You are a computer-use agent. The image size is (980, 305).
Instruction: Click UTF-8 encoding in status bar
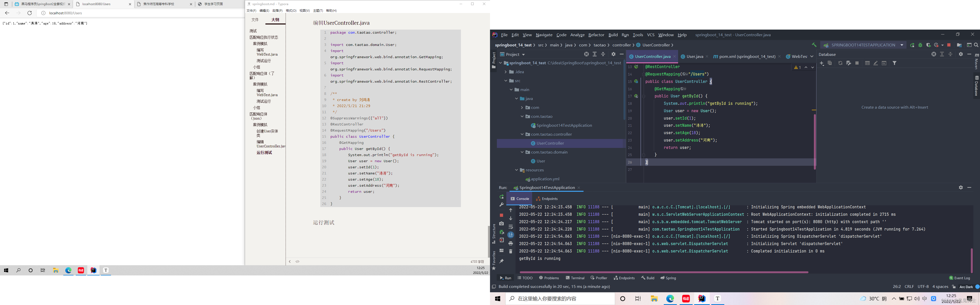(923, 287)
